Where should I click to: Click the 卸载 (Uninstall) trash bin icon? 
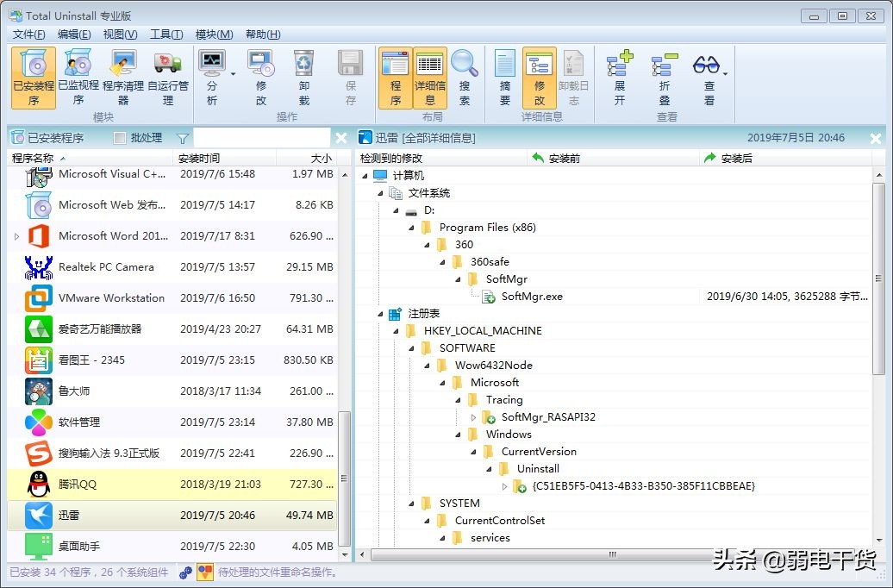(x=303, y=69)
